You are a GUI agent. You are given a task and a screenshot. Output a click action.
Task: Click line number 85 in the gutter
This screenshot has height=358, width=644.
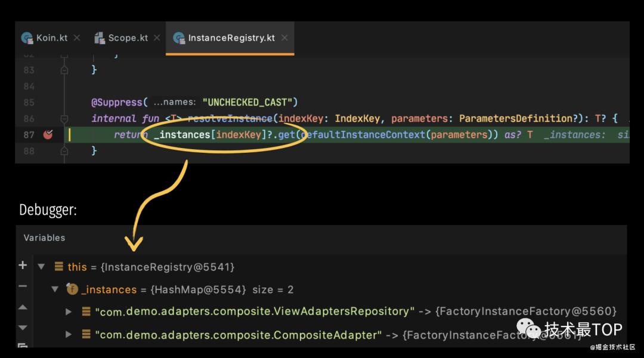(29, 102)
